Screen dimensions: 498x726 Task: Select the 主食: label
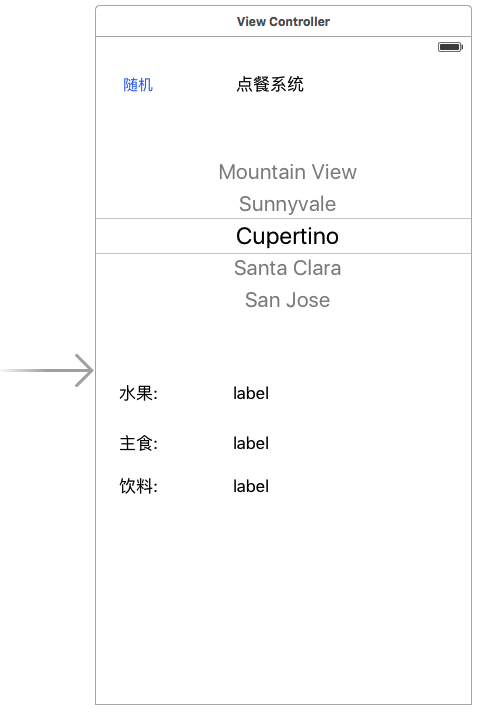tap(138, 444)
